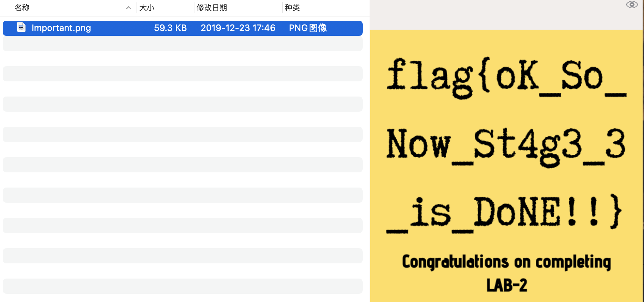Click the divider between 大小 and 修改日期

(x=194, y=8)
